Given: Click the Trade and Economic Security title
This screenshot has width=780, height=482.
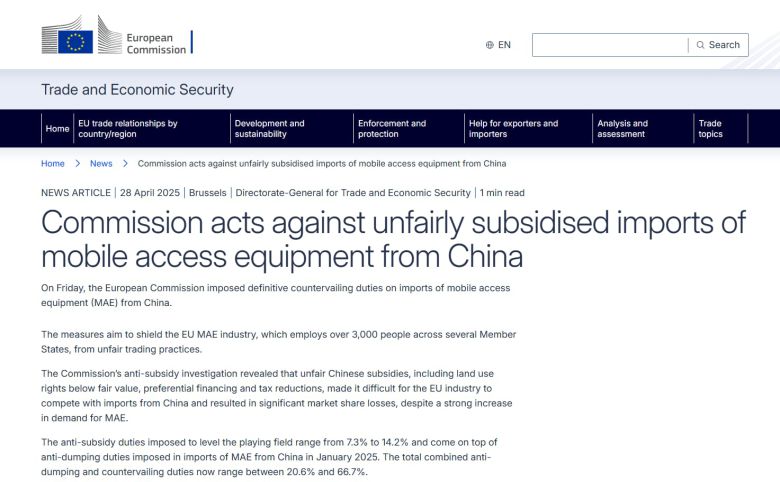Looking at the screenshot, I should (137, 90).
